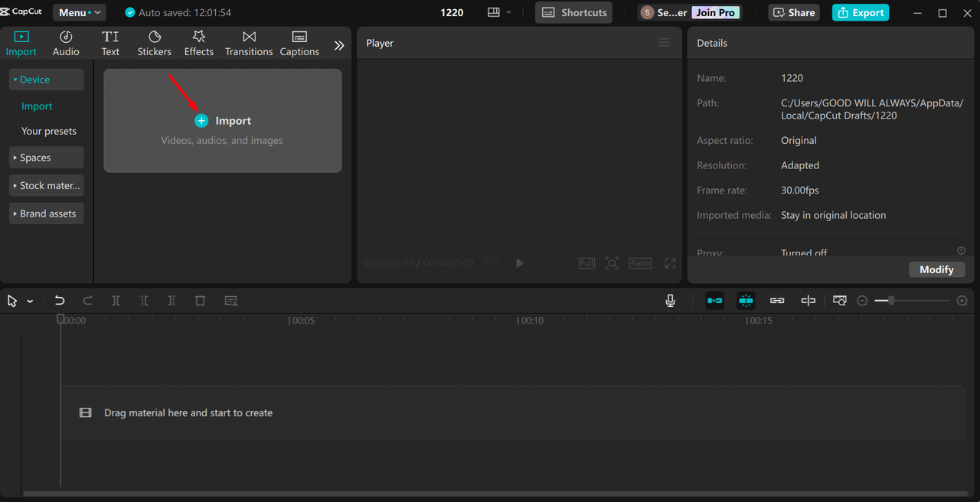Click the project title 1220 in the title bar
This screenshot has width=980, height=502.
(x=452, y=12)
